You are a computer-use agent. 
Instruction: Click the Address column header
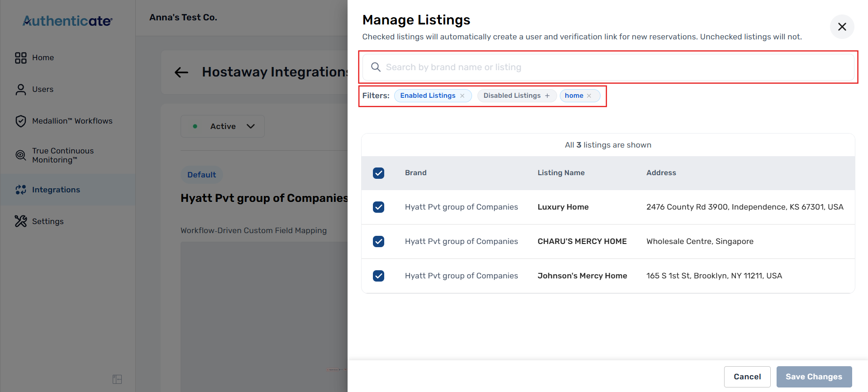(661, 172)
